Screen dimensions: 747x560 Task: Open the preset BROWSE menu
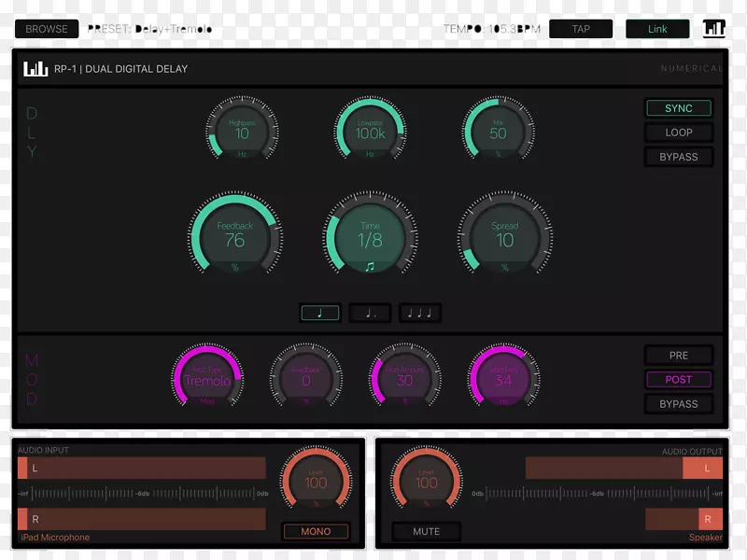[47, 29]
